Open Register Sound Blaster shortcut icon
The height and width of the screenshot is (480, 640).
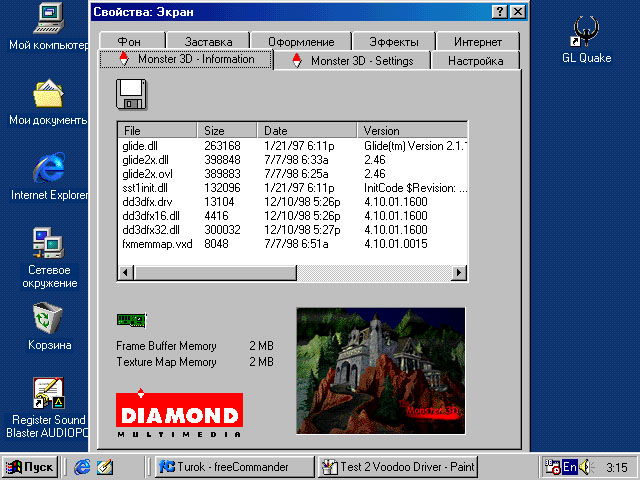pyautogui.click(x=48, y=393)
